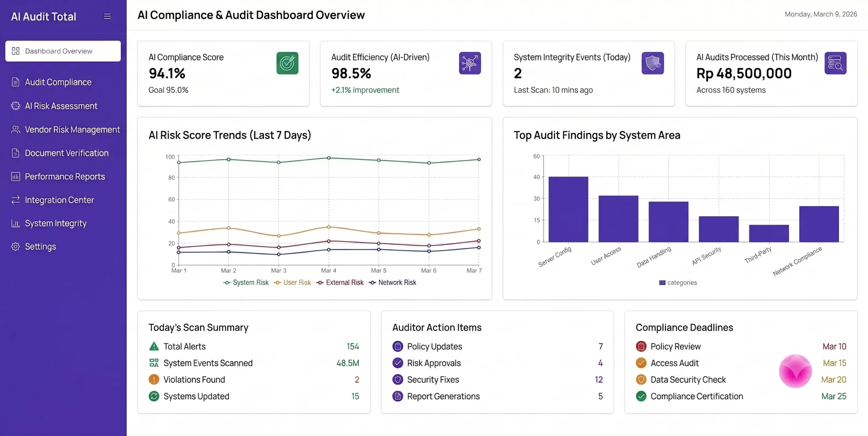Click the API Security bar
This screenshot has width=868, height=436.
(719, 229)
